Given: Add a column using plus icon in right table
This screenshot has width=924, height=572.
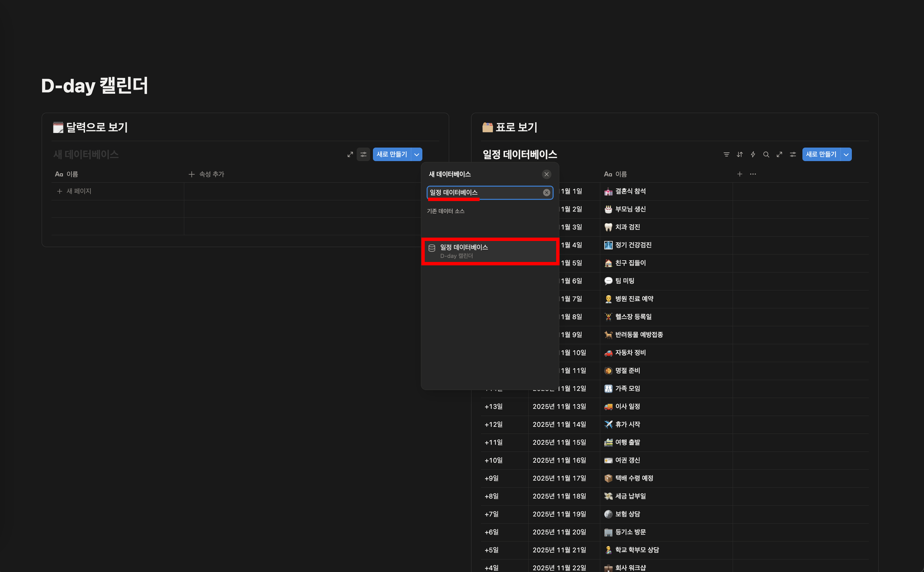Looking at the screenshot, I should pyautogui.click(x=739, y=174).
